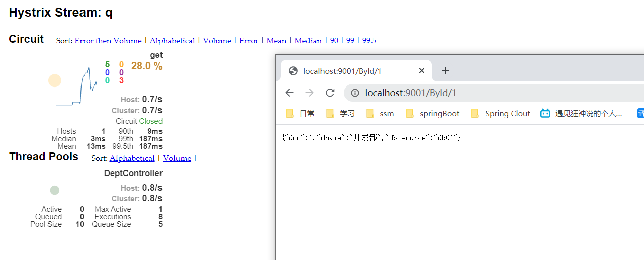The image size is (644, 260).
Task: Sort circuits by 99th percentile
Action: point(350,41)
